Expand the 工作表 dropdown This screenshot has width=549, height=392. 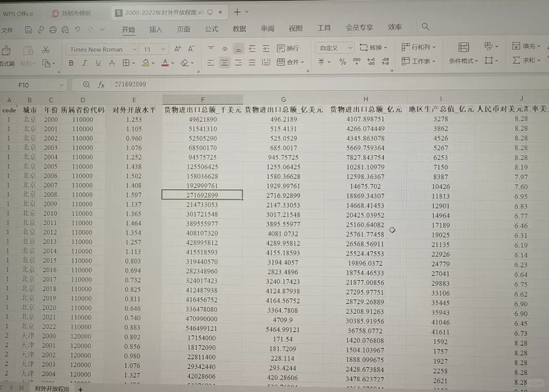(434, 61)
